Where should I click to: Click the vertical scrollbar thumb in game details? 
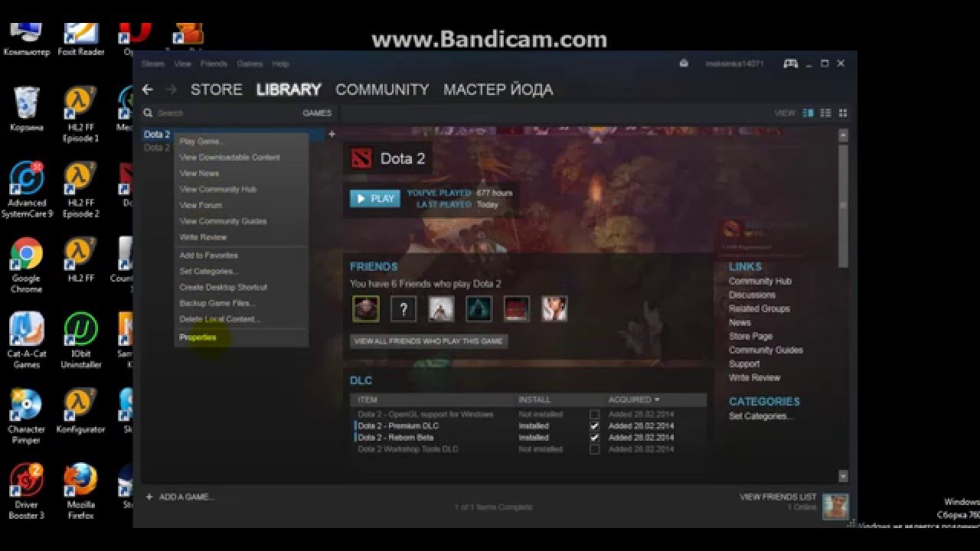click(x=843, y=205)
